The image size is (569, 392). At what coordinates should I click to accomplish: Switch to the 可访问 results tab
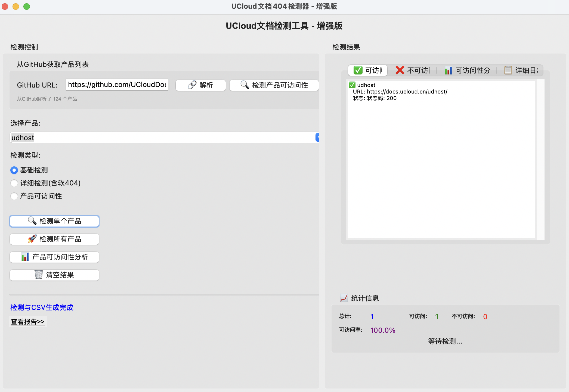coord(368,70)
